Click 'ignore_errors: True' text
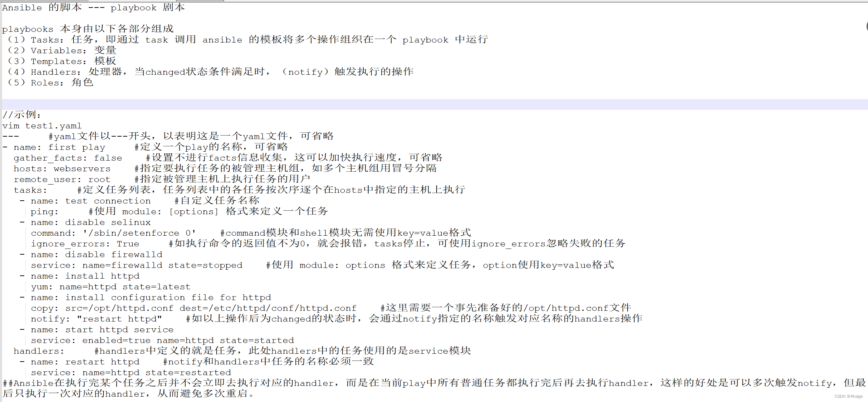This screenshot has width=868, height=402. tap(85, 244)
